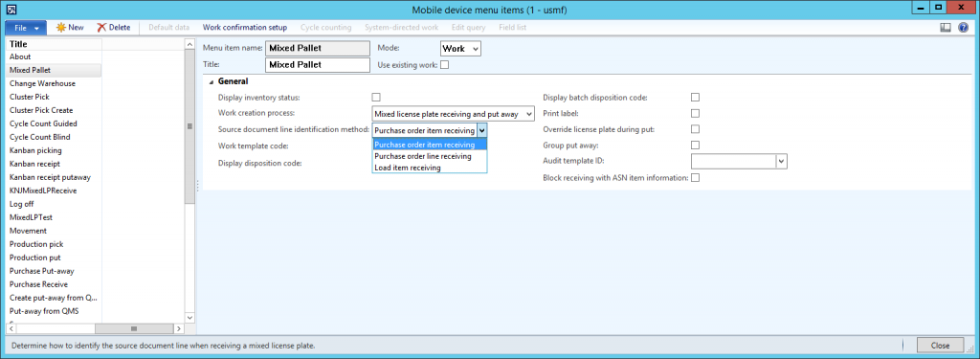Open Work confirmation setup
Screen dimensions: 980x359
245,28
